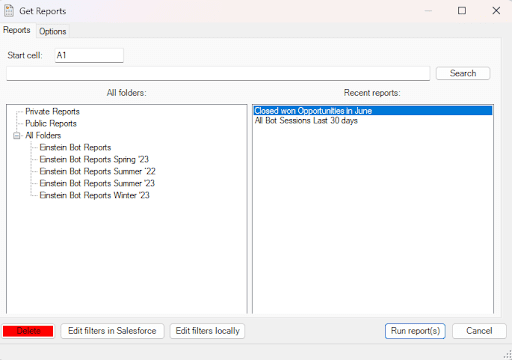Image resolution: width=512 pixels, height=360 pixels.
Task: Click Edit filters in Salesforce button
Action: 112,331
